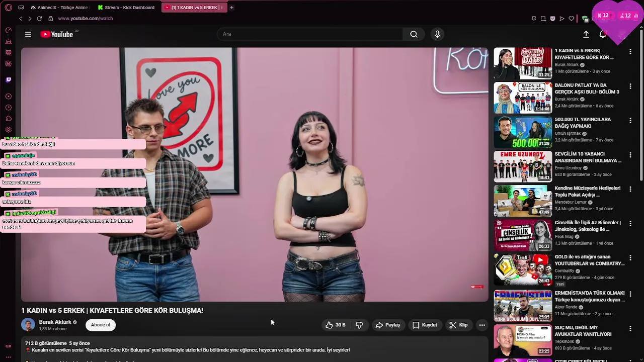Open options menu for the GOLD ile vs video
644x362 pixels.
[x=630, y=257]
